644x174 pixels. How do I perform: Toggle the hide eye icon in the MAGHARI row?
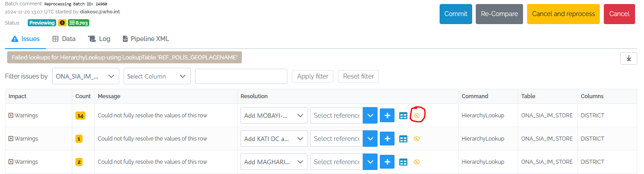coord(417,162)
